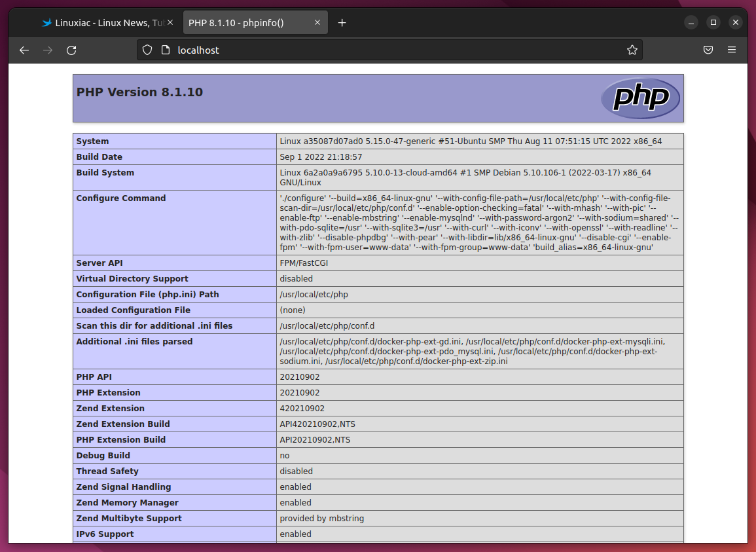Click the Server API value FPM/FastCGI

(304, 263)
